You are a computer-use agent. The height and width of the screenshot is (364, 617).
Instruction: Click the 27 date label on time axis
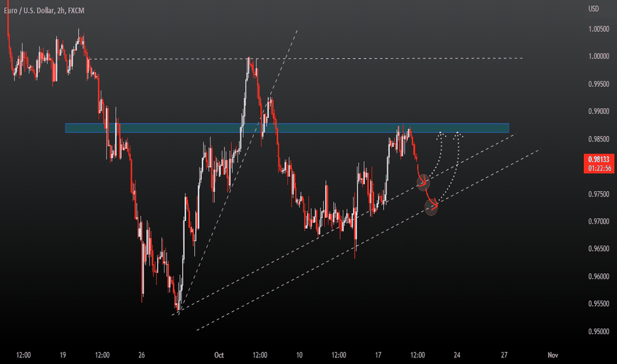coord(504,355)
